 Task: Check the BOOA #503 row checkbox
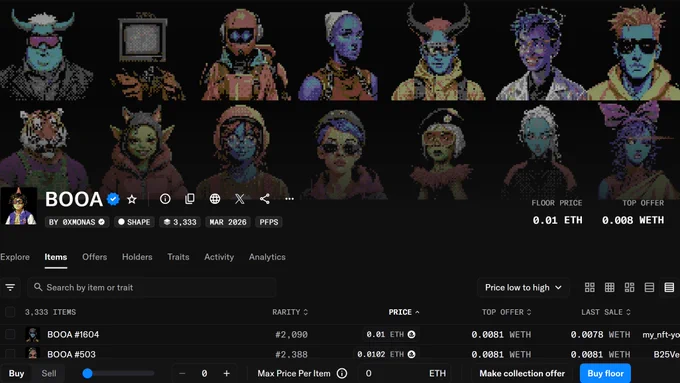point(10,354)
